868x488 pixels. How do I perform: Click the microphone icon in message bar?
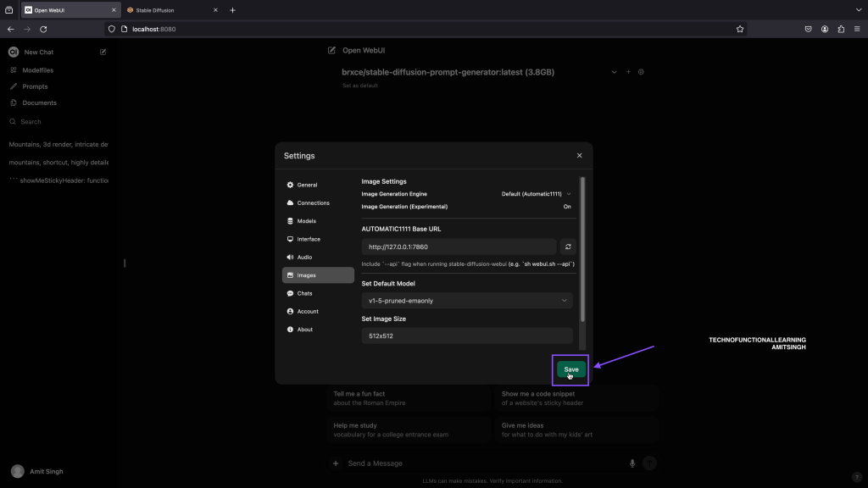pyautogui.click(x=632, y=463)
